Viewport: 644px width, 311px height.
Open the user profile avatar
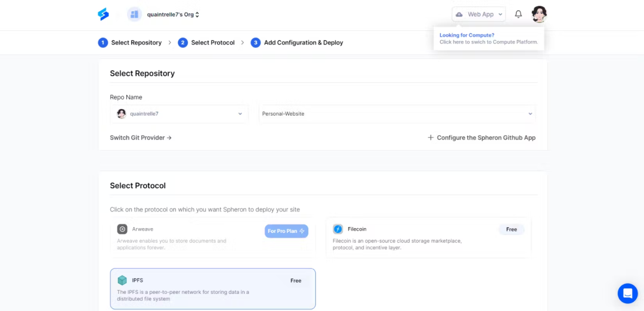tap(539, 14)
